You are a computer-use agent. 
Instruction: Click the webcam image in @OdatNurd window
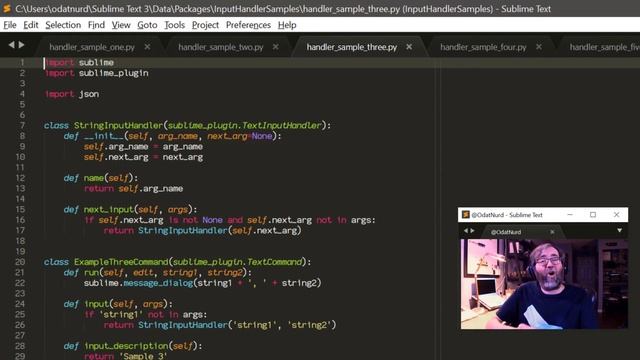(x=544, y=284)
